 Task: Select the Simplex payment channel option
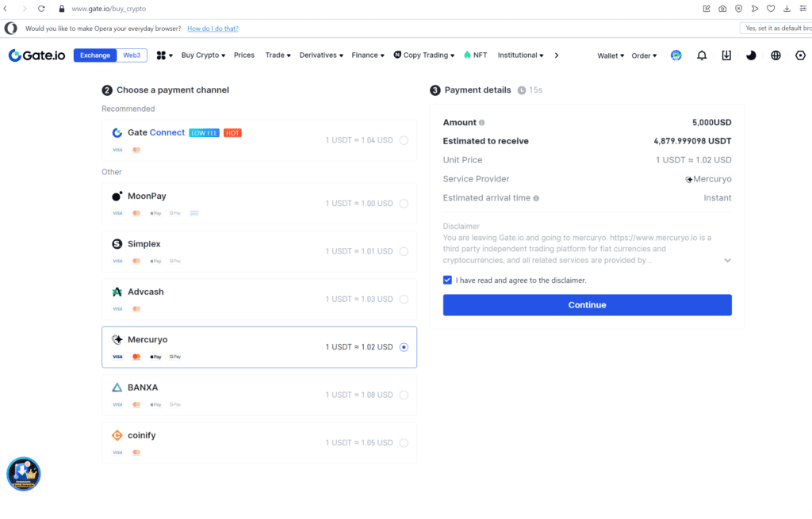coord(259,250)
